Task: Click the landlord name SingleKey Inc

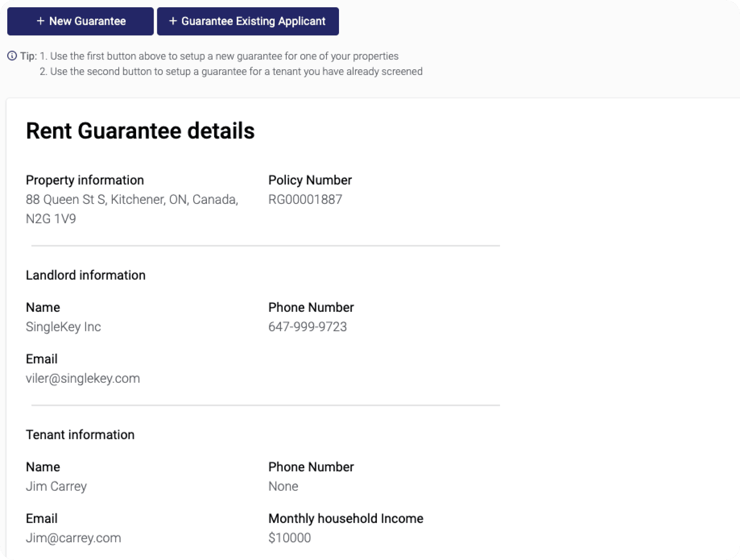Action: click(x=63, y=327)
